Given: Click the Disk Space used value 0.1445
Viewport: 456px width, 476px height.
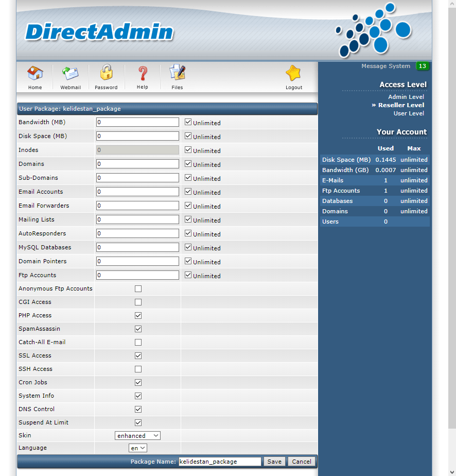Looking at the screenshot, I should coord(385,160).
